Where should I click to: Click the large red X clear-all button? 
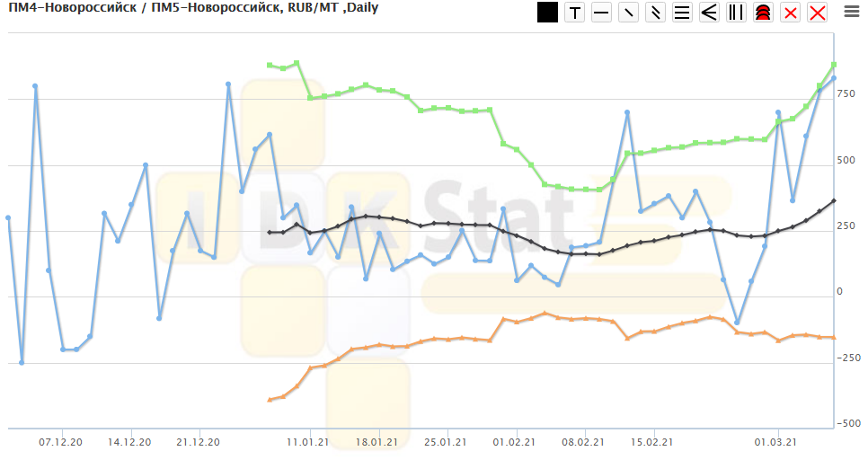tap(817, 13)
